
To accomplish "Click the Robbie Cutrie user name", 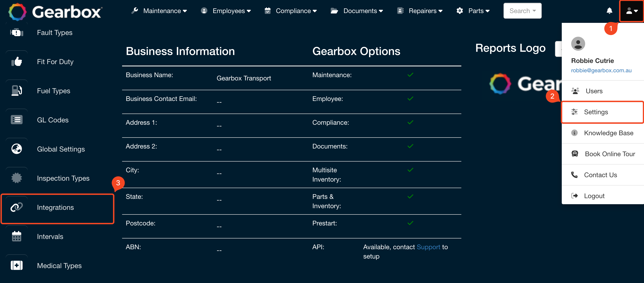I will [x=593, y=61].
